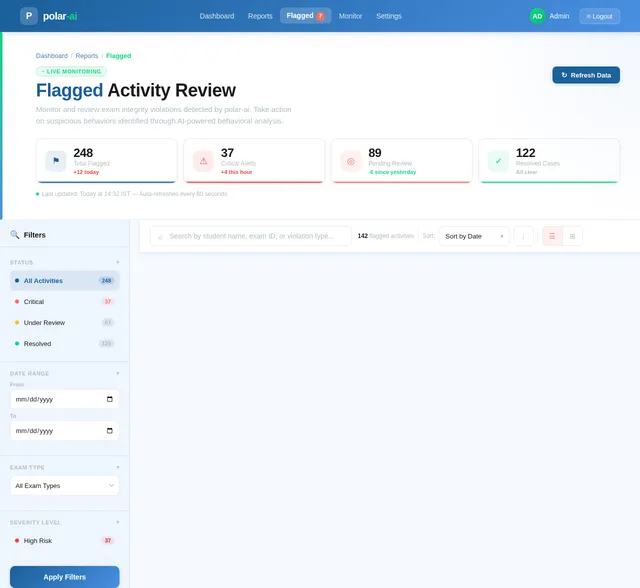Image resolution: width=640 pixels, height=588 pixels.
Task: Click the target icon on Pending Review card
Action: [351, 161]
